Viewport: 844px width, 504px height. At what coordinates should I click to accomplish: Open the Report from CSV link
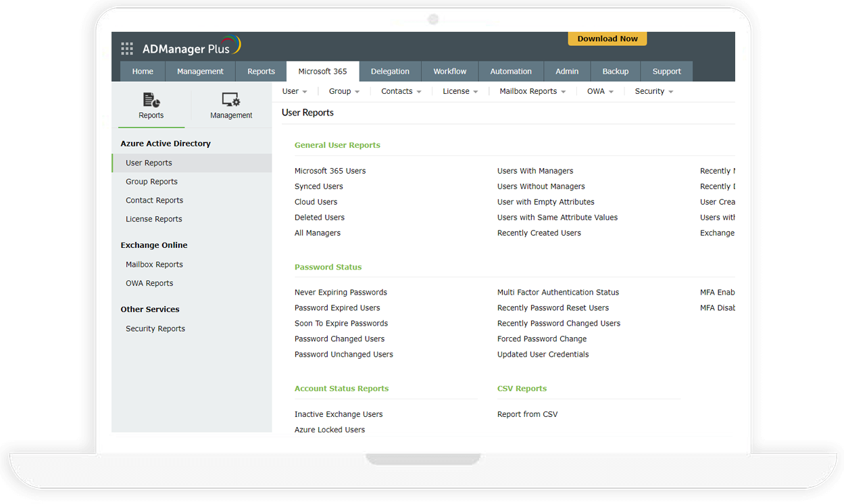[528, 415]
